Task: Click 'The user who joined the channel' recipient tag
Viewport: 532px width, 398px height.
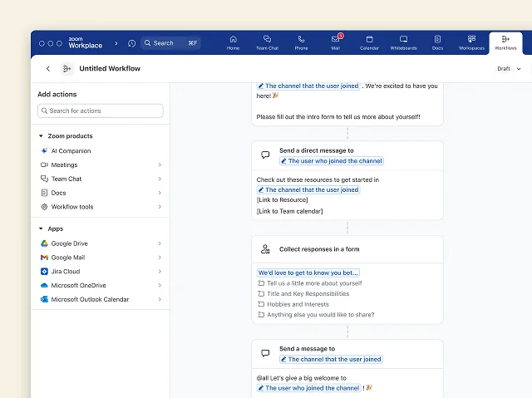Action: point(331,161)
